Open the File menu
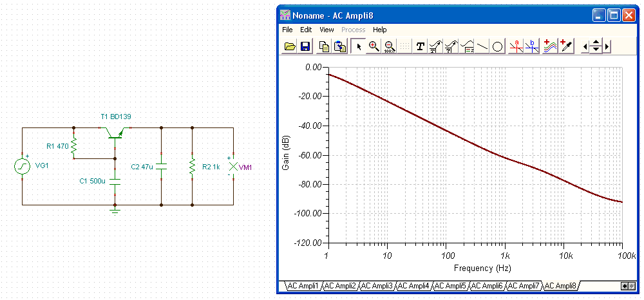The image size is (644, 300). [287, 30]
